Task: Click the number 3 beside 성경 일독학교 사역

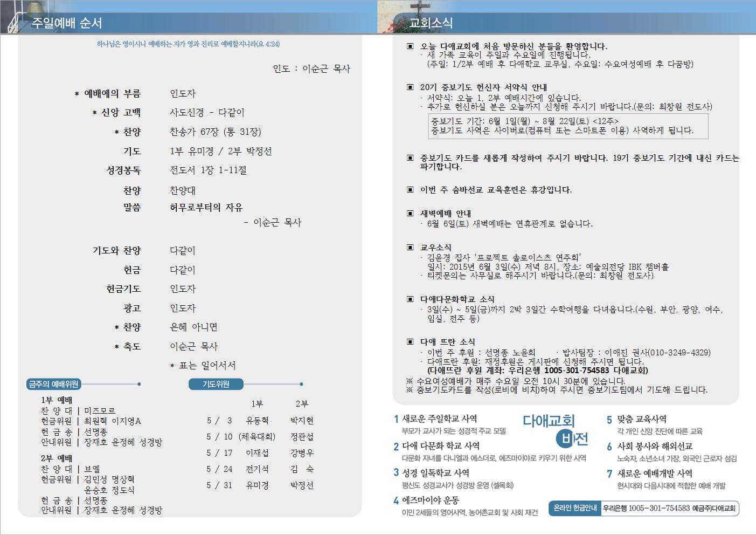Action: coord(396,473)
